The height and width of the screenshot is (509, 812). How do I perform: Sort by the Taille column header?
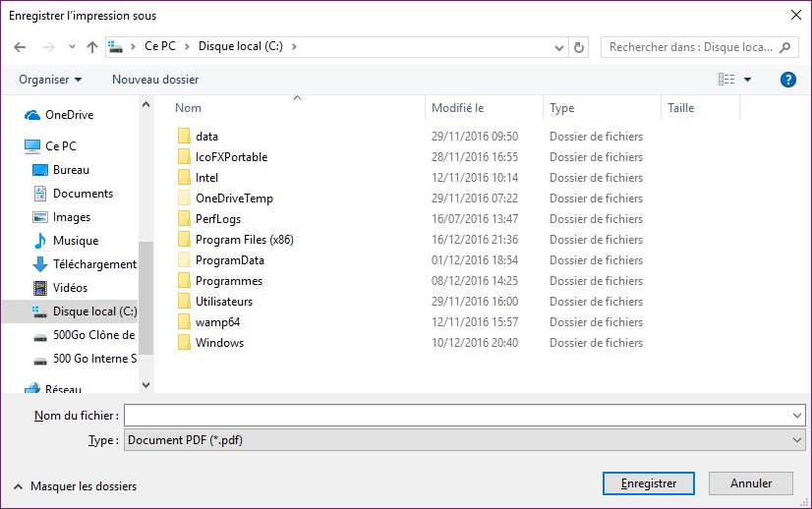(680, 108)
